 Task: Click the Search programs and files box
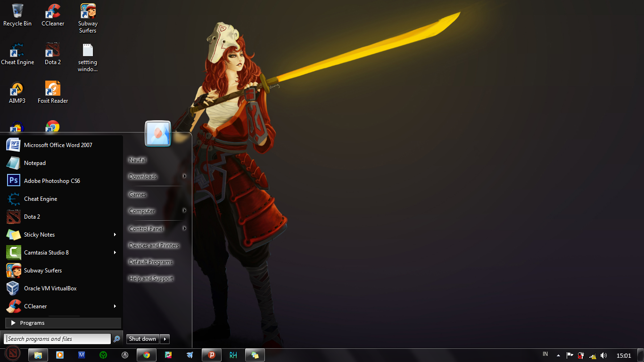pyautogui.click(x=57, y=339)
